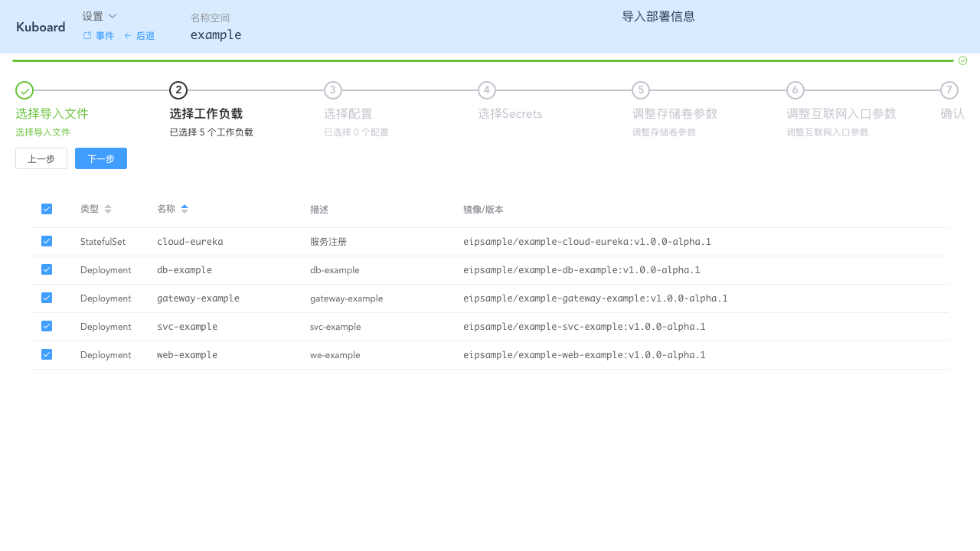Viewport: 980px width, 551px height.
Task: Click the 上一步 button
Action: pyautogui.click(x=41, y=158)
